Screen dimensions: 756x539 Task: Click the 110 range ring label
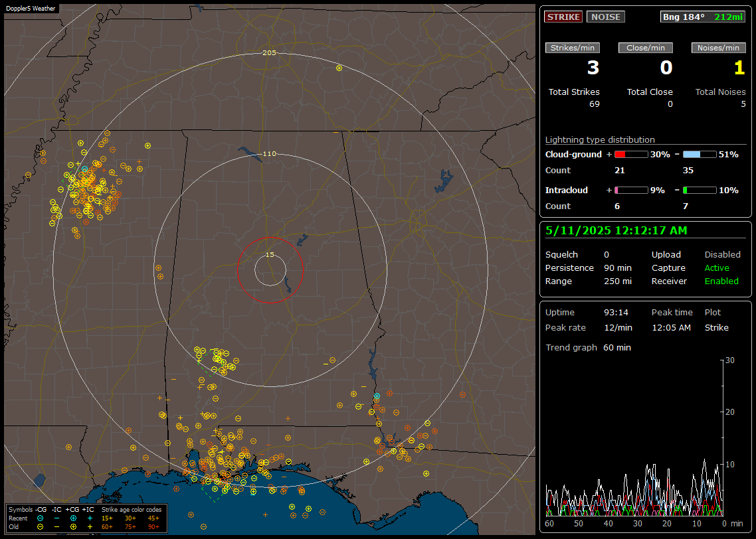click(x=269, y=154)
